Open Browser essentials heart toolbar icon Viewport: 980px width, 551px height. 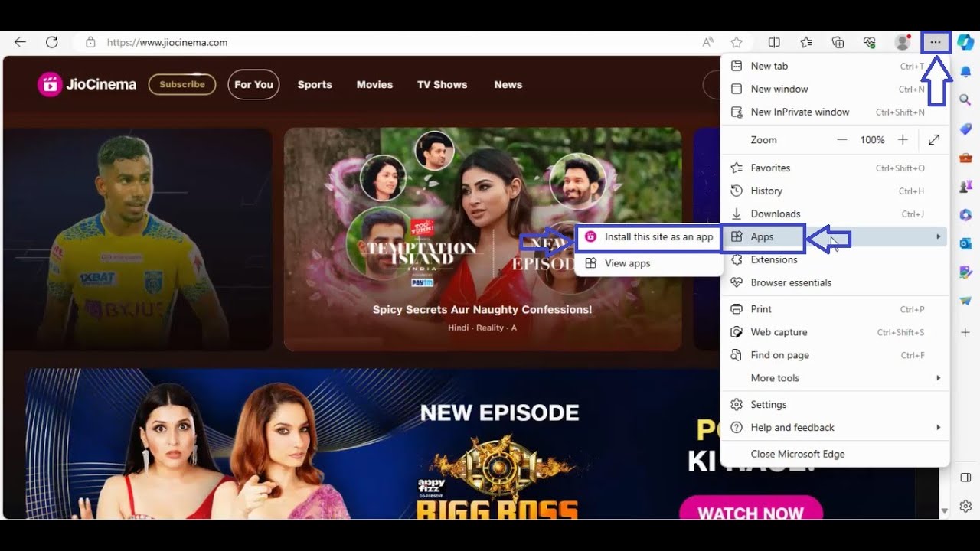(x=869, y=42)
